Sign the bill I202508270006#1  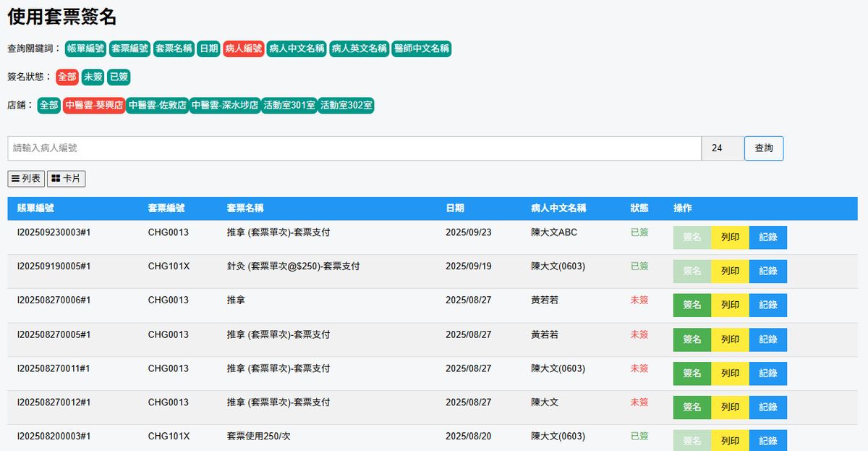(692, 305)
